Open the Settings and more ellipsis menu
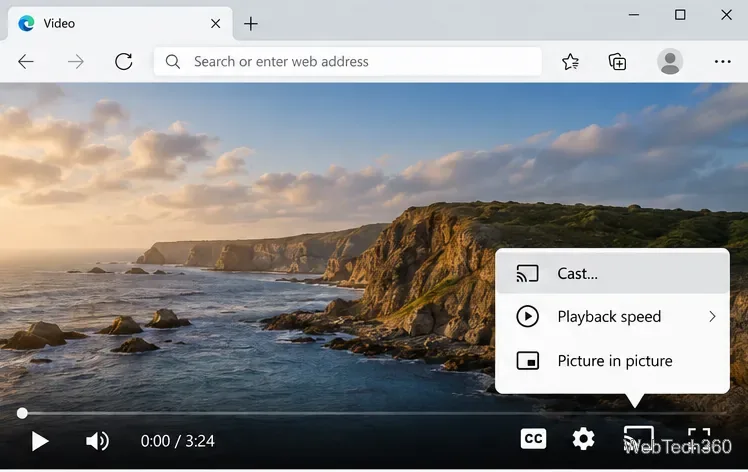Viewport: 748px width, 472px height. [723, 62]
